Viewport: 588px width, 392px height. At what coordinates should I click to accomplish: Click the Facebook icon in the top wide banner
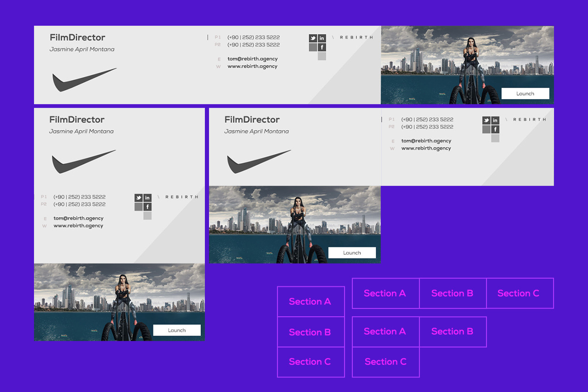point(322,47)
